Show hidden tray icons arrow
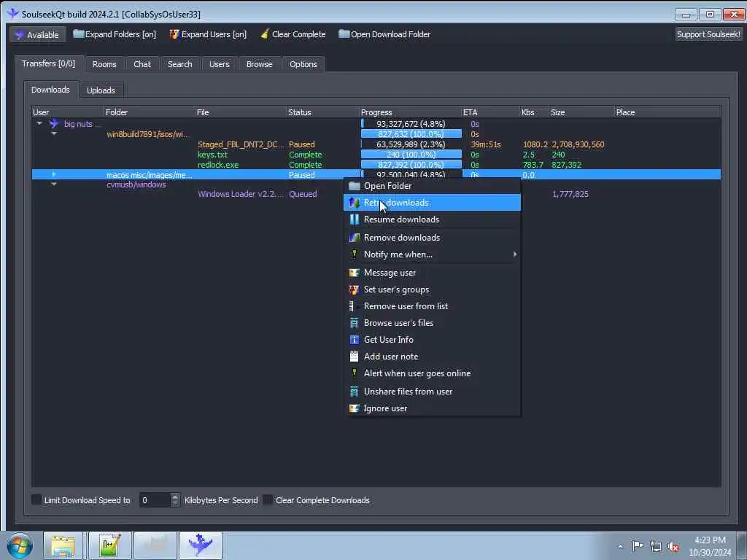Viewport: 747px width, 560px height. point(620,547)
